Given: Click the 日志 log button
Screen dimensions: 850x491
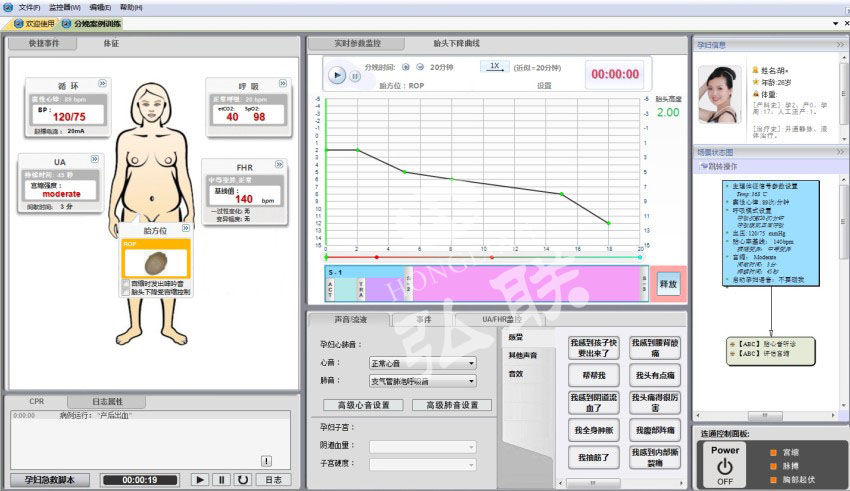Looking at the screenshot, I should click(x=274, y=480).
